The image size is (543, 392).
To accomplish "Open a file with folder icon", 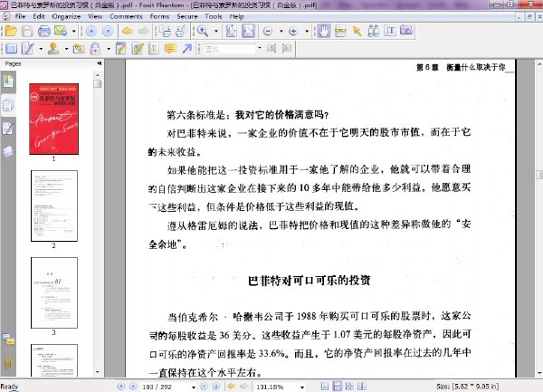I will [11, 31].
